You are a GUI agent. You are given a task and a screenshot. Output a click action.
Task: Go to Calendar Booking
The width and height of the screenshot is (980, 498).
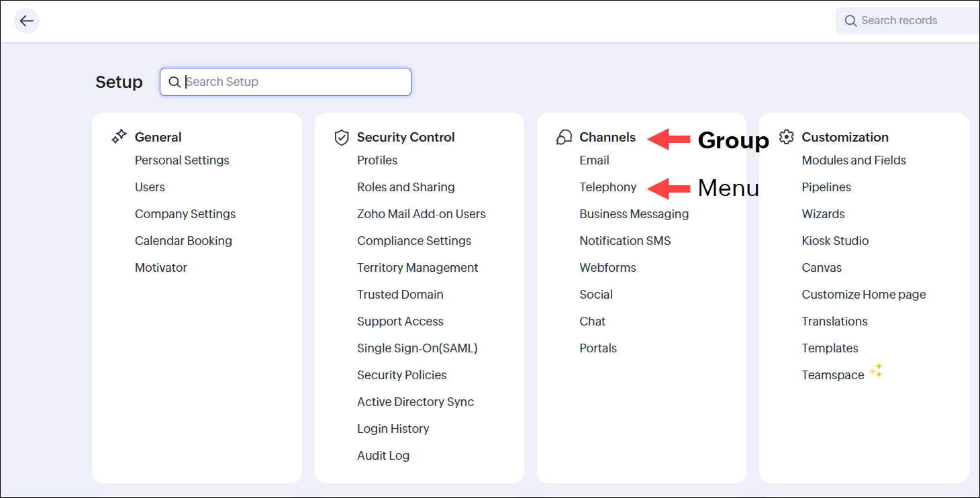click(x=183, y=241)
